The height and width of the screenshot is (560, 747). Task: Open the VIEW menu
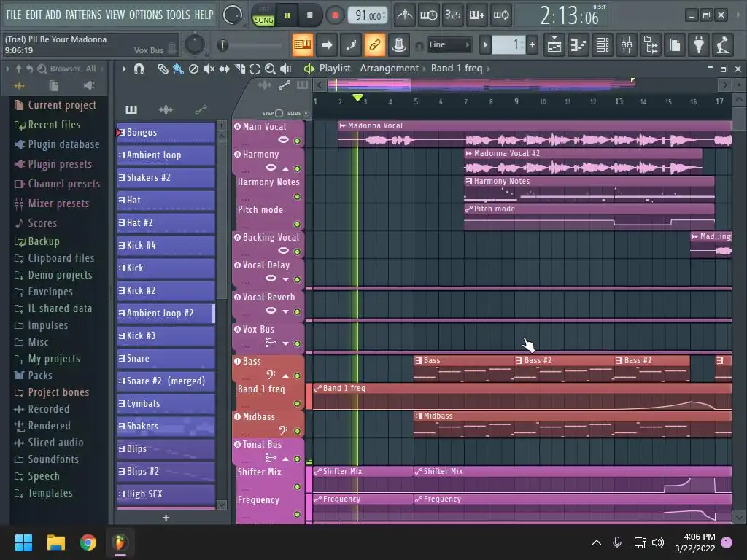click(x=115, y=15)
